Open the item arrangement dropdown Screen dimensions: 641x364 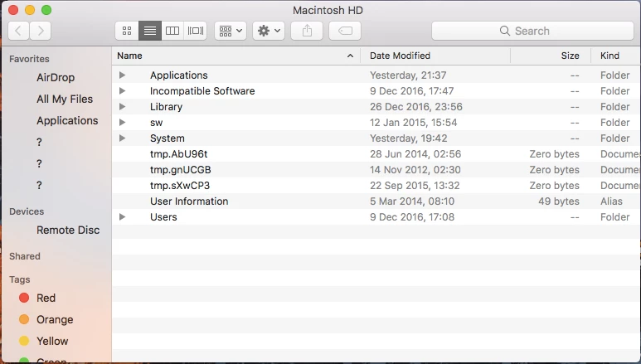[231, 31]
